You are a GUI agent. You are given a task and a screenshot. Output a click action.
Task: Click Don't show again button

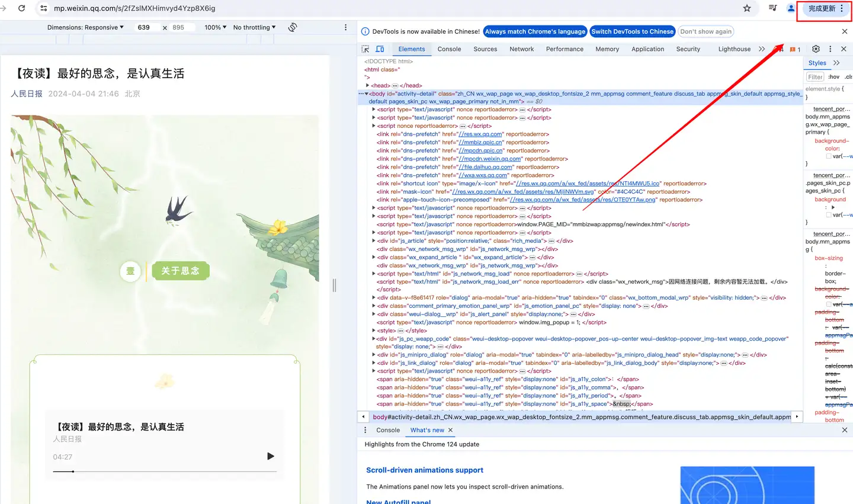(x=706, y=31)
